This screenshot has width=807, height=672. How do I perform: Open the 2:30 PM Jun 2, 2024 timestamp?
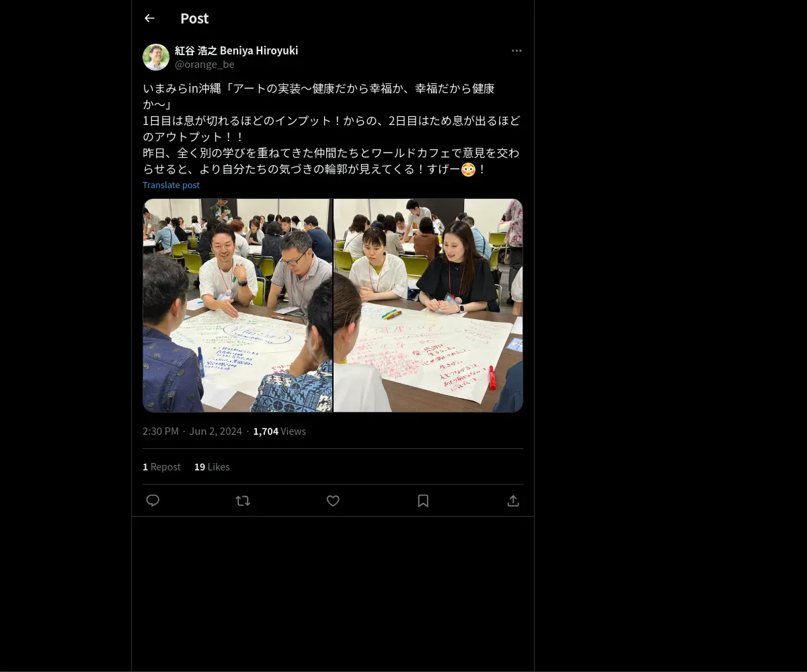[192, 431]
